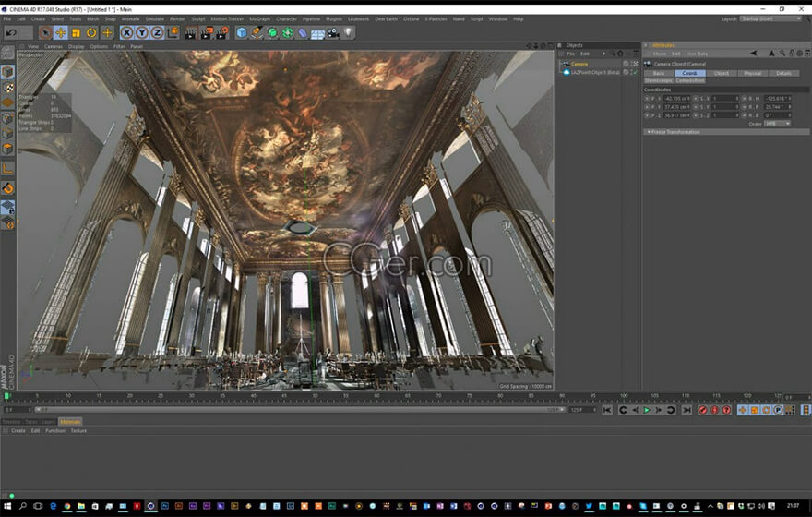812x517 pixels.
Task: Click the Autokeying red button
Action: (x=714, y=410)
